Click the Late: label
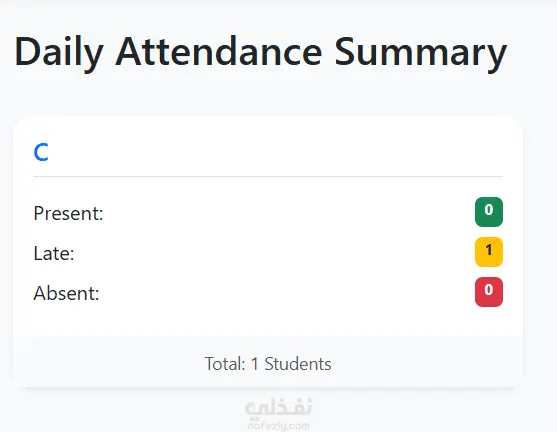 pyautogui.click(x=54, y=254)
